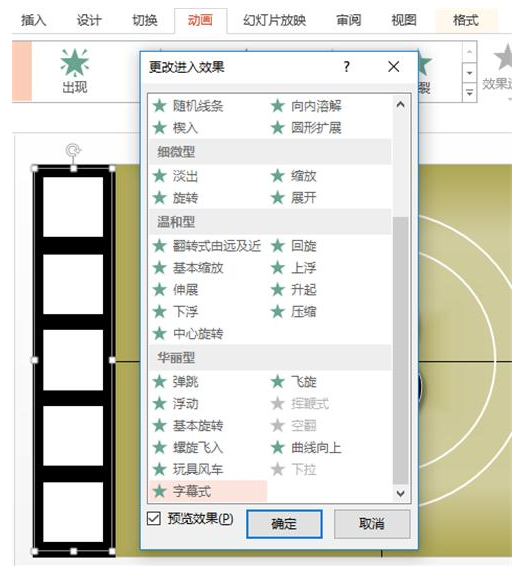The height and width of the screenshot is (566, 523).
Task: Switch to the 切换 tab
Action: point(145,20)
